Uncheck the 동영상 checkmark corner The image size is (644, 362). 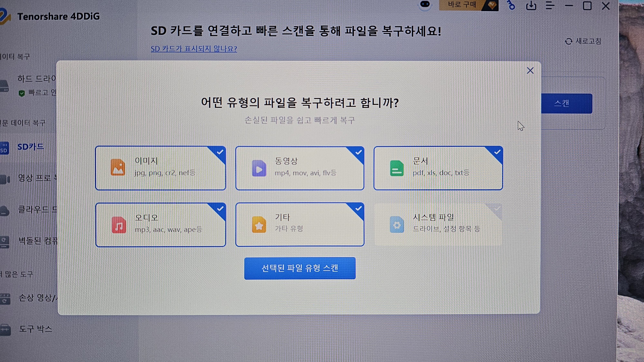click(x=359, y=152)
